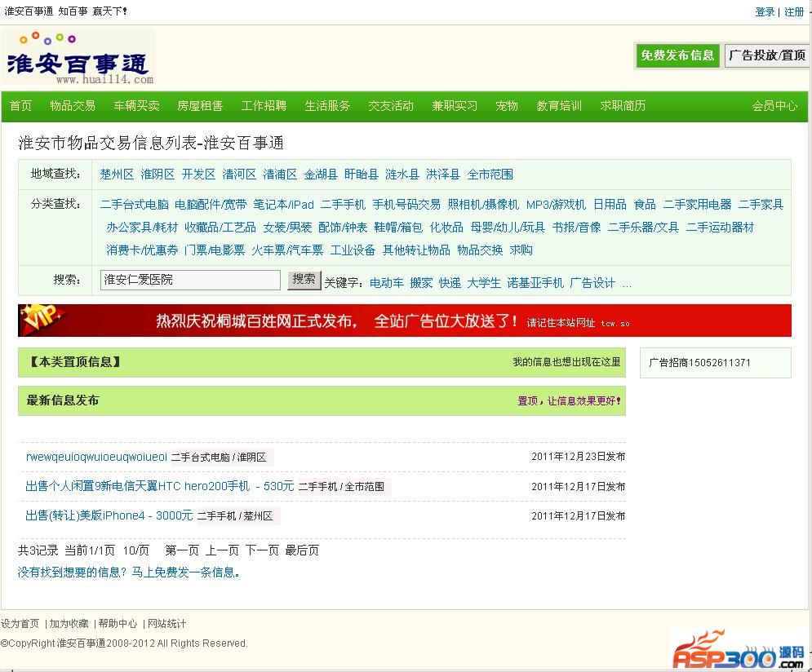Click the 广告投放/置顶 button

767,55
